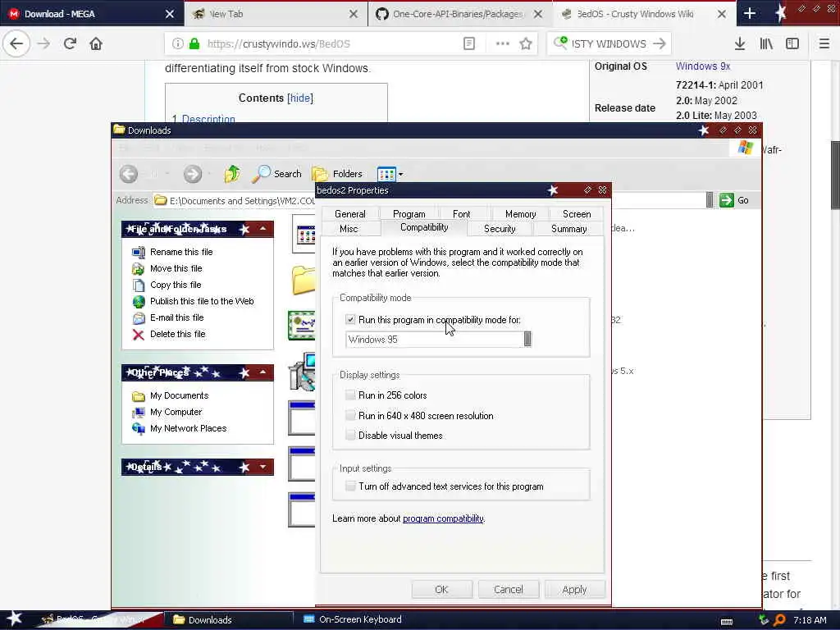Click Apply in bedos2 Properties
Viewport: 840px width, 630px height.
tap(574, 589)
